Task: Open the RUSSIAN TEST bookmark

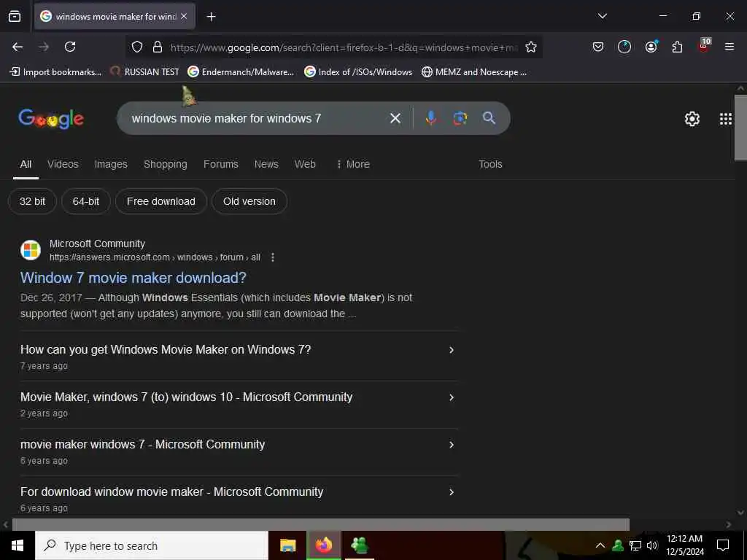Action: point(144,72)
